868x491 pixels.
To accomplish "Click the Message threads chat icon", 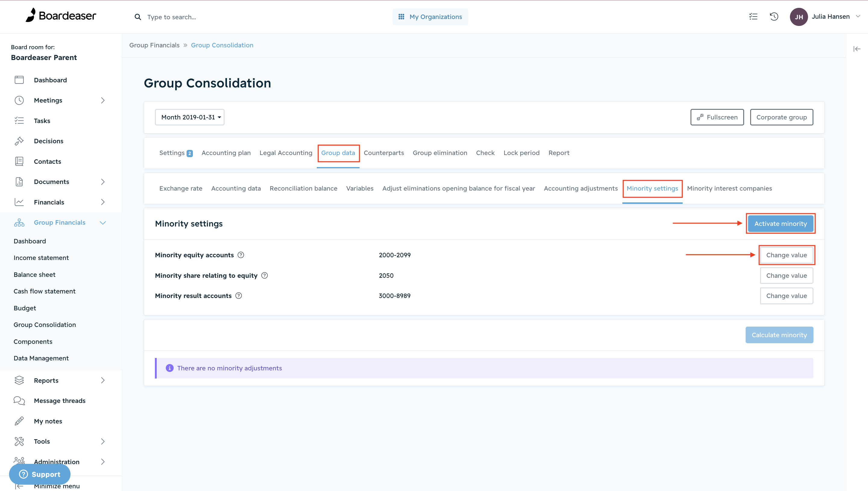I will 19,401.
